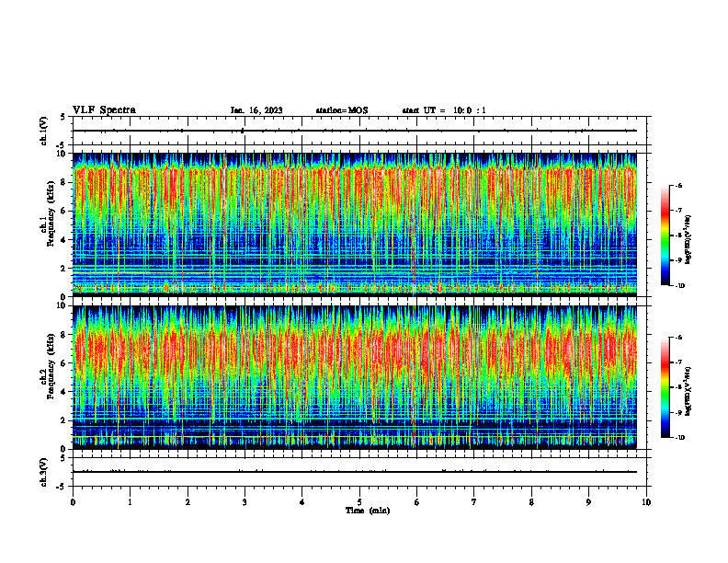Click the ch.2 spectrogram color bar
Image resolution: width=728 pixels, height=563 pixels.
[665, 387]
